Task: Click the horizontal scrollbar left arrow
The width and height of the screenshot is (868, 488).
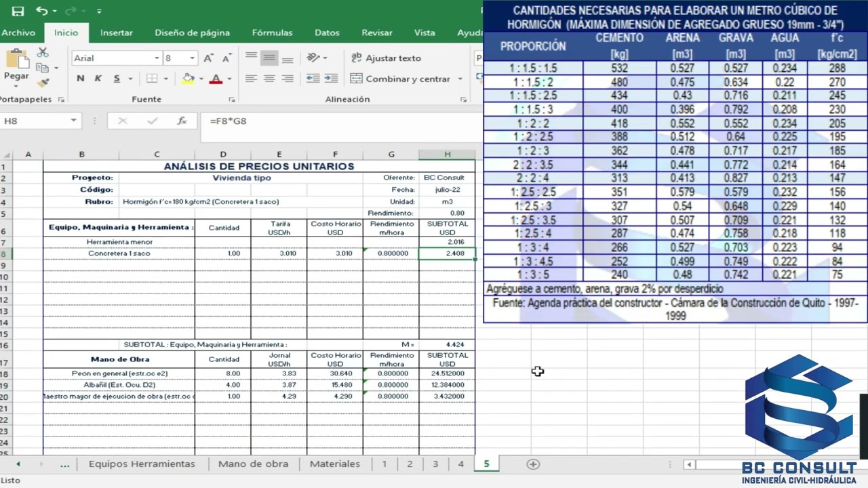Action: 689,464
